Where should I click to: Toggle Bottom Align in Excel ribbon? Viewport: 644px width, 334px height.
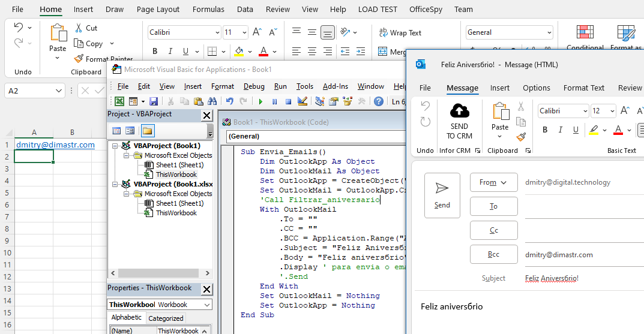pos(327,32)
